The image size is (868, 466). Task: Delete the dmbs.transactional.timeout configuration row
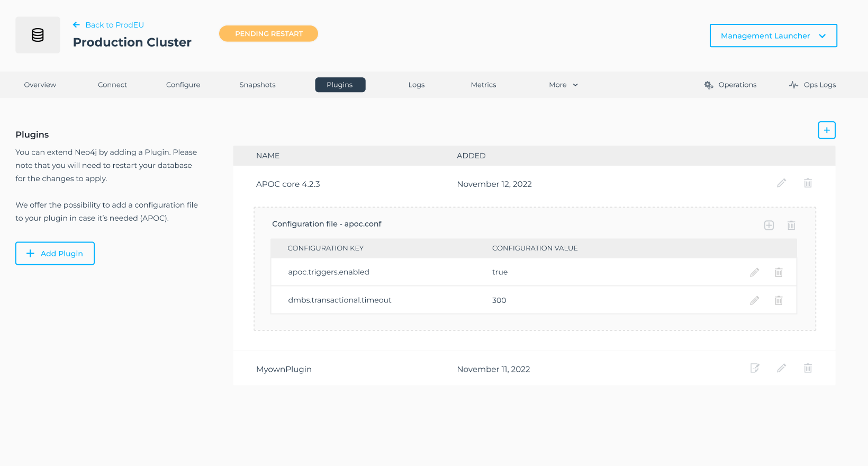point(779,300)
